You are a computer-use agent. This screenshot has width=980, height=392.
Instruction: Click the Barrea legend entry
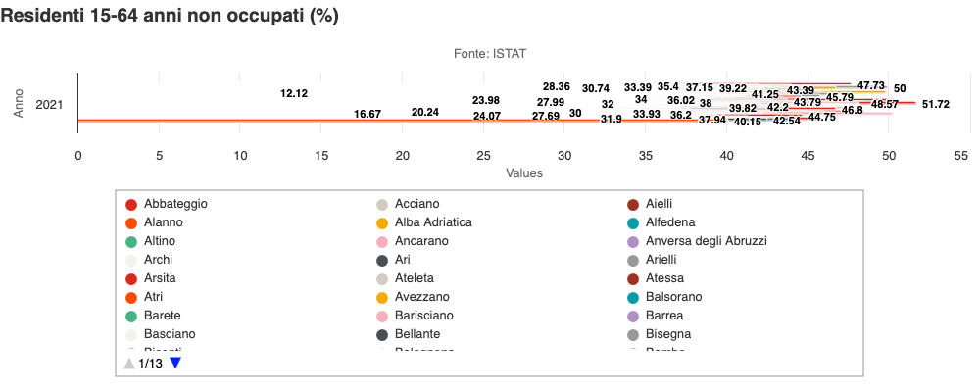click(664, 316)
